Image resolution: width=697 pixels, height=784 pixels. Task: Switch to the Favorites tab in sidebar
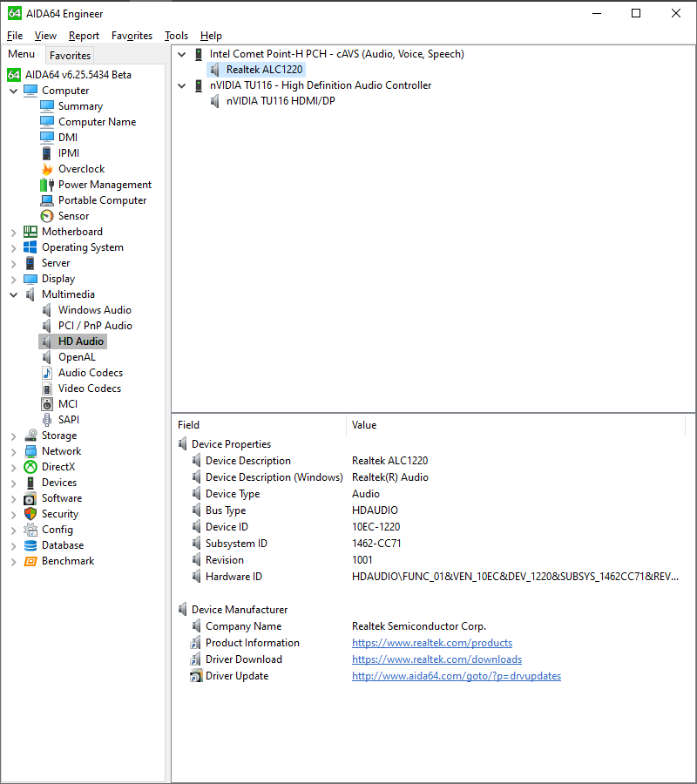point(70,56)
